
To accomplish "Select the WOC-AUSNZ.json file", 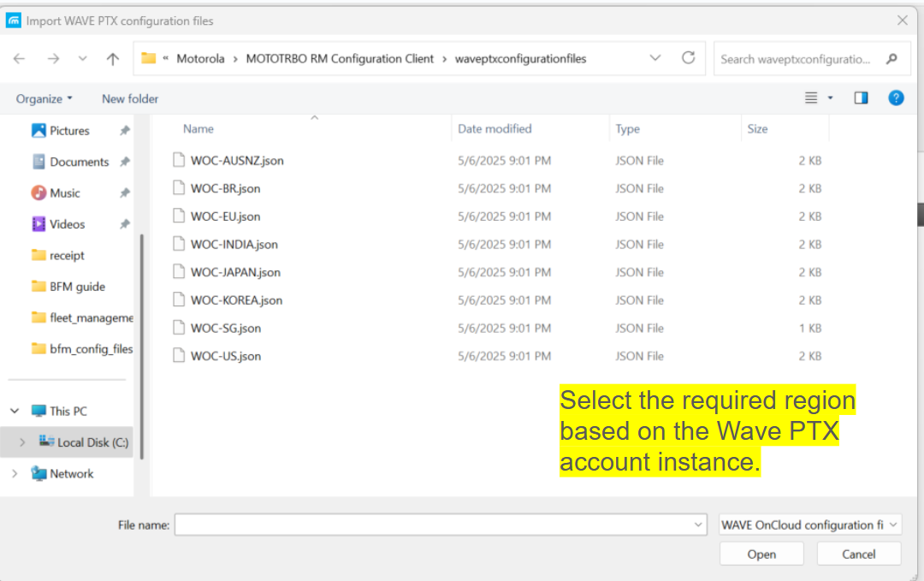I will tap(237, 160).
